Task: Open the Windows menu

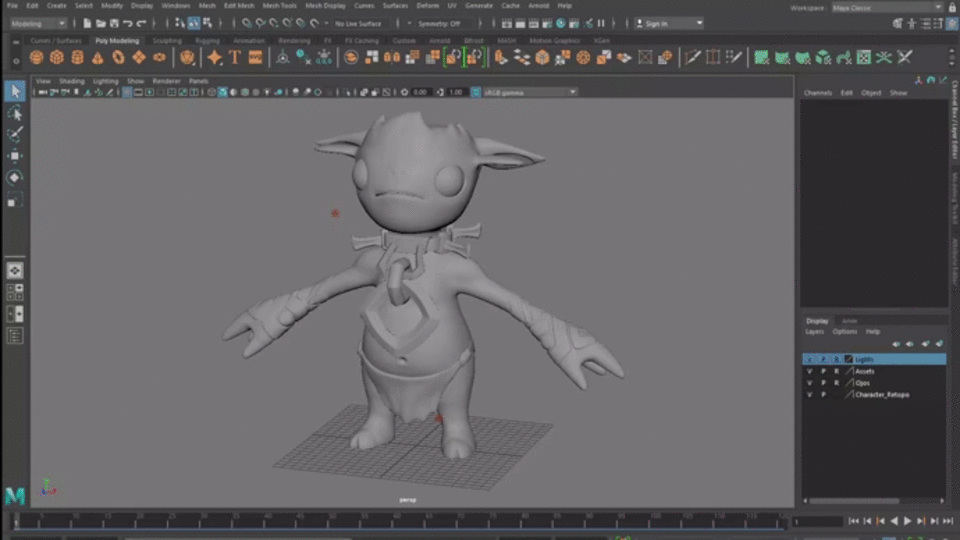Action: (176, 6)
